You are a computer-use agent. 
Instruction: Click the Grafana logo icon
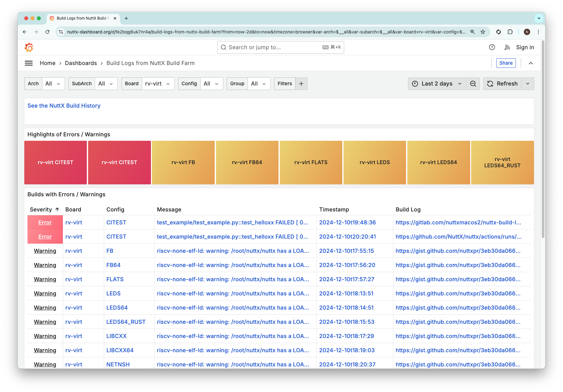(x=29, y=47)
